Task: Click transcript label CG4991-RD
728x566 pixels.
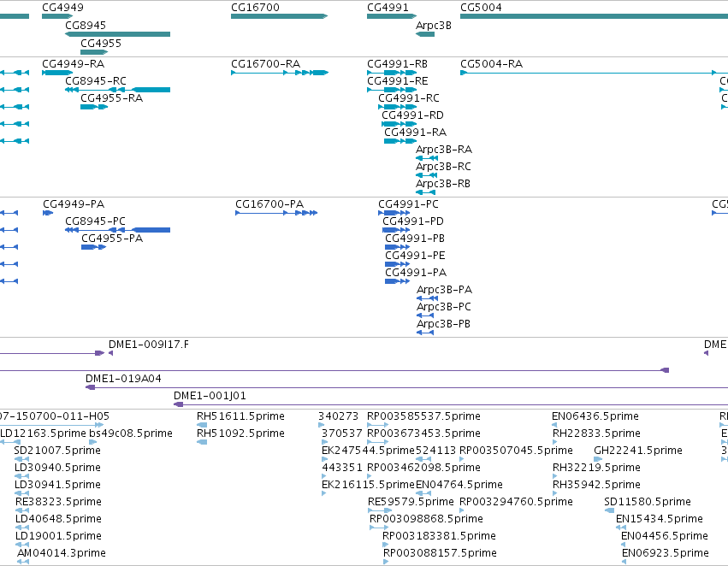Action: click(412, 115)
